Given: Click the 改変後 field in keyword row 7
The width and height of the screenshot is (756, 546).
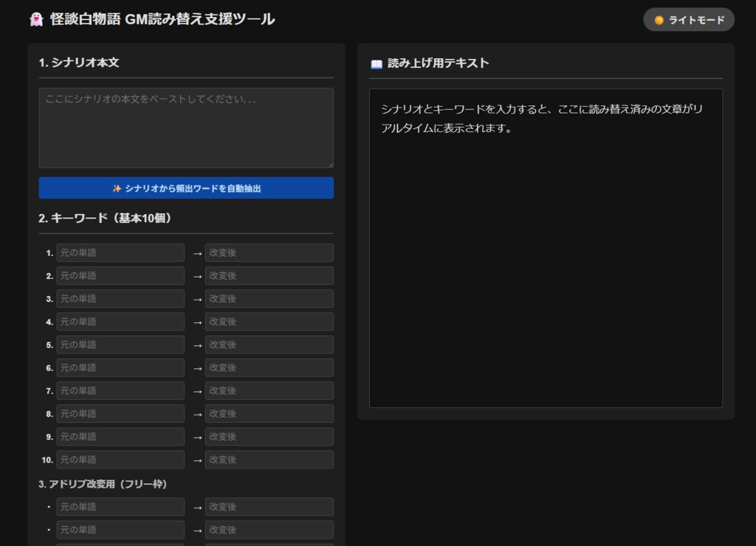Looking at the screenshot, I should coord(269,390).
